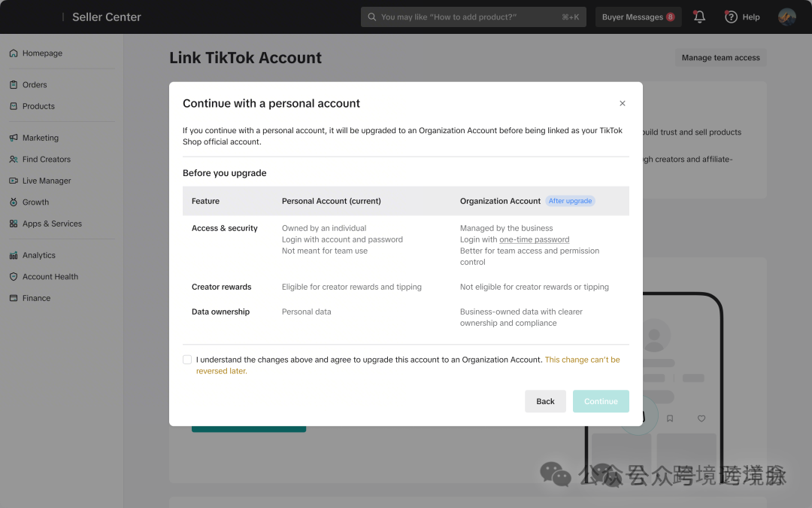This screenshot has width=812, height=508.
Task: Click the Help question mark icon
Action: 731,17
